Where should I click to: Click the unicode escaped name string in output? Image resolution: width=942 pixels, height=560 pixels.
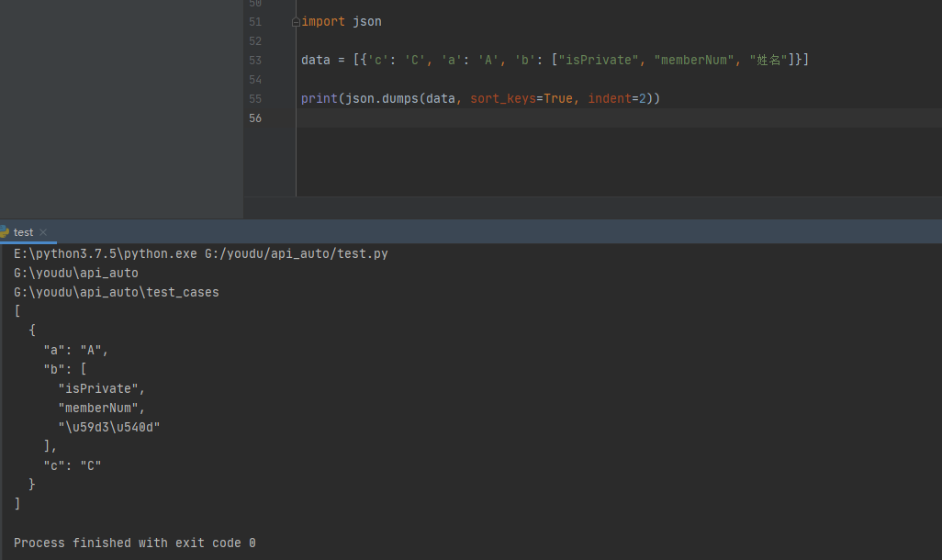pyautogui.click(x=107, y=426)
